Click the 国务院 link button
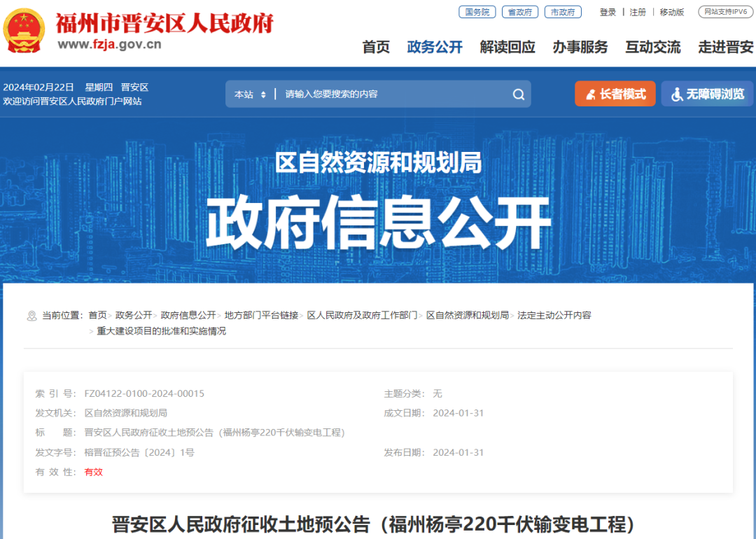 pos(477,12)
